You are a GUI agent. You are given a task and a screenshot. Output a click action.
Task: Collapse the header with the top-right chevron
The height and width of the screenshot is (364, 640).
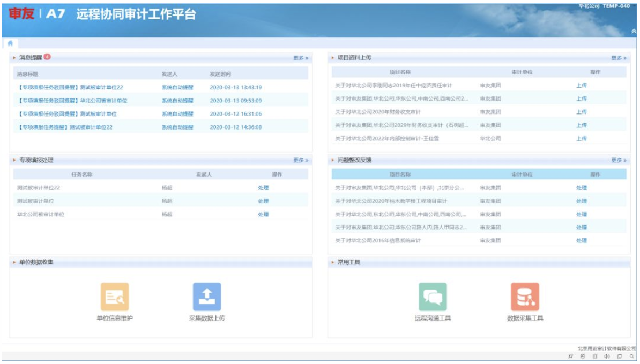pos(634,32)
